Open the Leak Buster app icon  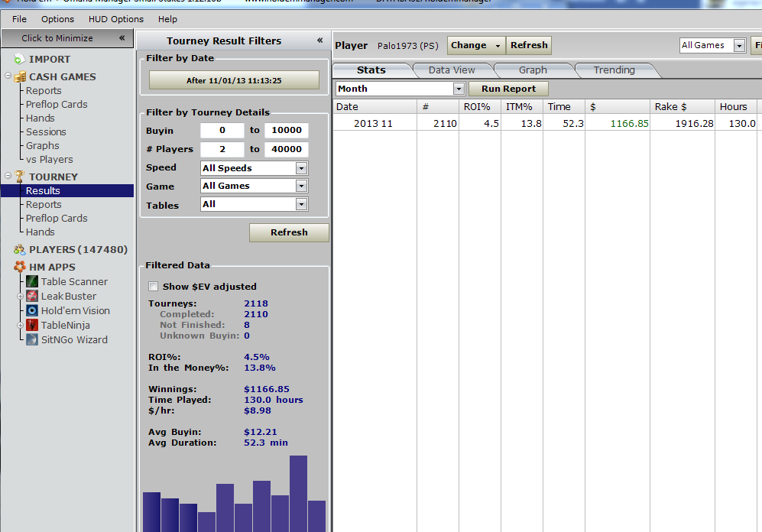(32, 296)
